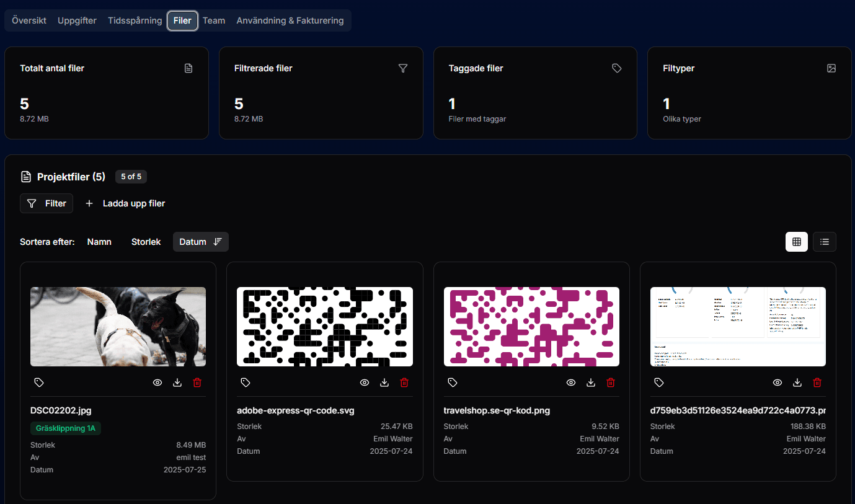Screen dimensions: 855x504
Task: Click the 'Sortera efter:' label
Action: pyautogui.click(x=47, y=242)
